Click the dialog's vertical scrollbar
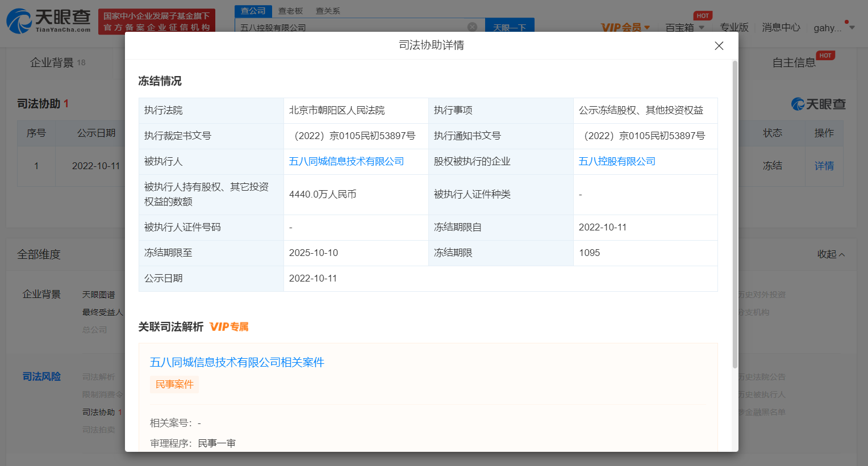 coord(735,215)
